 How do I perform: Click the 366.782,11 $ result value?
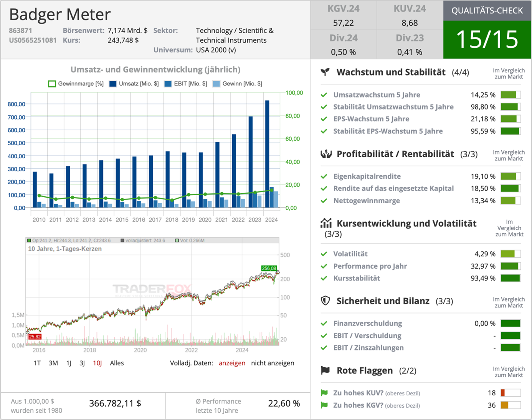115,403
